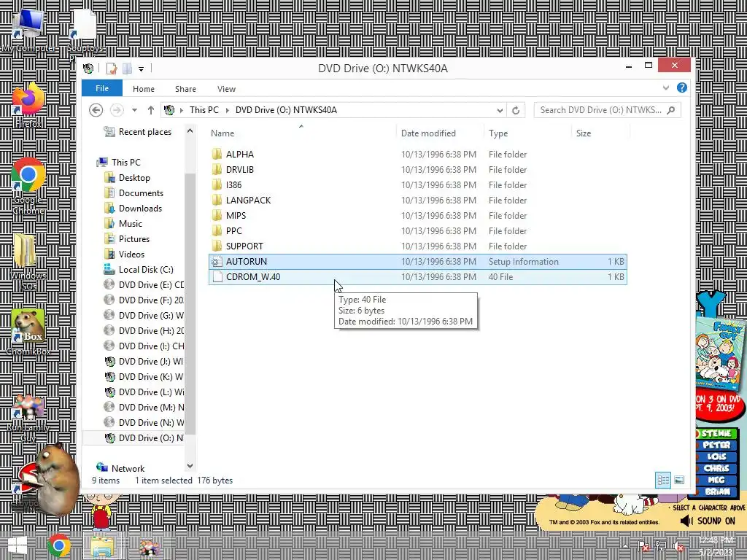This screenshot has height=560, width=747.
Task: Open the View ribbon tab
Action: [x=226, y=89]
